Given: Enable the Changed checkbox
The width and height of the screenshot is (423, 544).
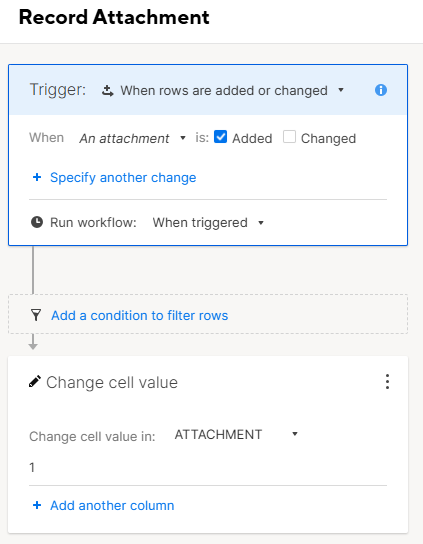Looking at the screenshot, I should pyautogui.click(x=289, y=137).
